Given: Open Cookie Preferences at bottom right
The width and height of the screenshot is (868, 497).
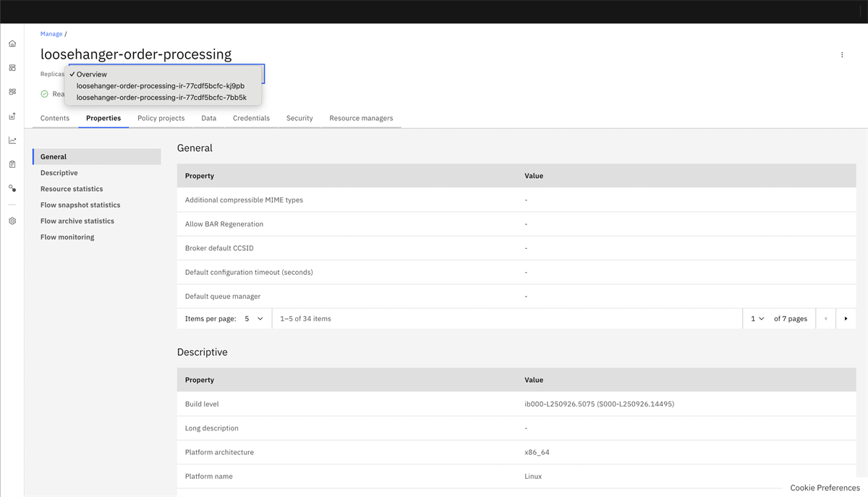Looking at the screenshot, I should click(824, 488).
